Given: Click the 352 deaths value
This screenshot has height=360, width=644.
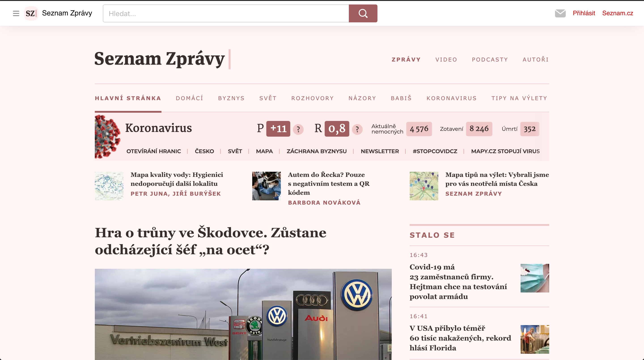Looking at the screenshot, I should tap(530, 129).
